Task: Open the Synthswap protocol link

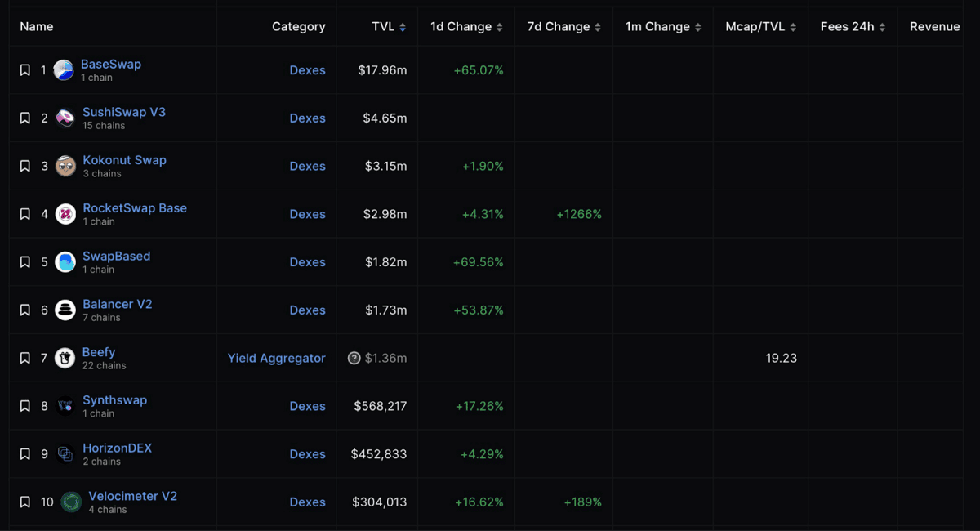Action: click(115, 400)
